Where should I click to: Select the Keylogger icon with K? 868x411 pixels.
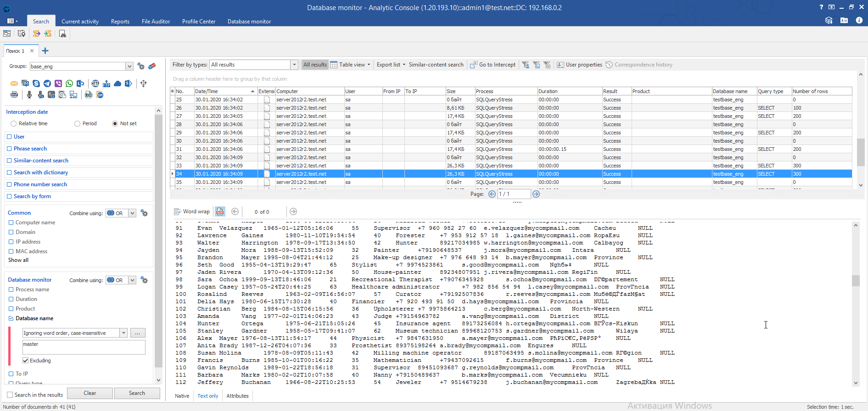pos(51,94)
